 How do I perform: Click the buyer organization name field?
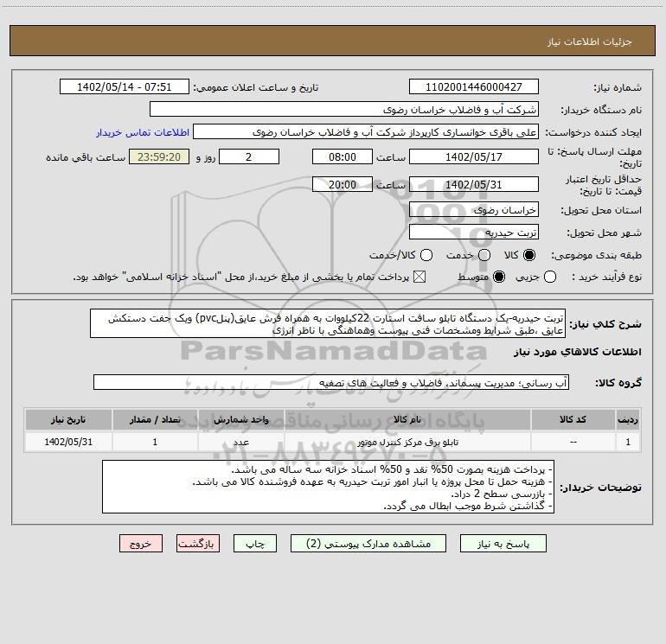pyautogui.click(x=344, y=110)
